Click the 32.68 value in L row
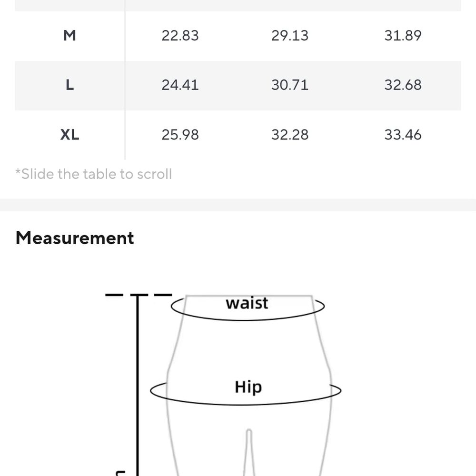This screenshot has height=476, width=476. click(x=403, y=85)
